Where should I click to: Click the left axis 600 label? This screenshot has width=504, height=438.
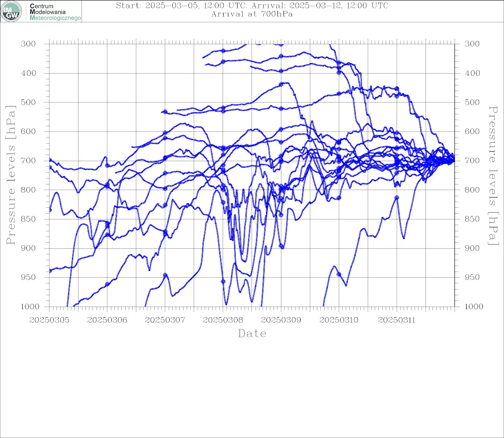pyautogui.click(x=28, y=131)
